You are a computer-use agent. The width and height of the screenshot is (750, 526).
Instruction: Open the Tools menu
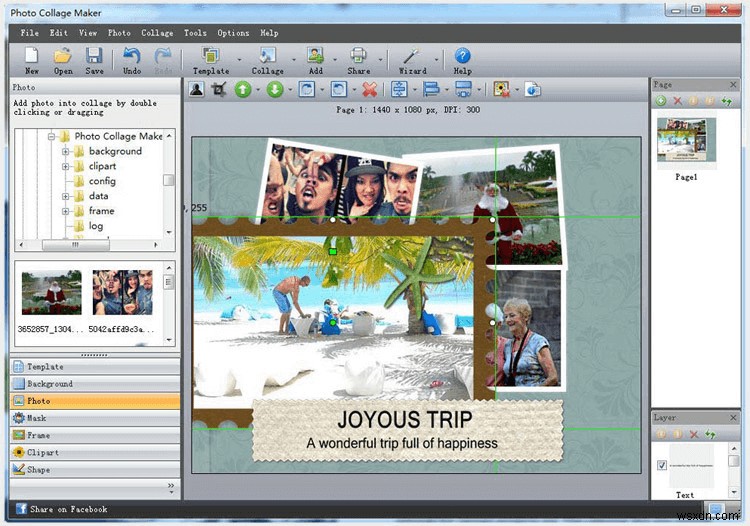point(195,33)
